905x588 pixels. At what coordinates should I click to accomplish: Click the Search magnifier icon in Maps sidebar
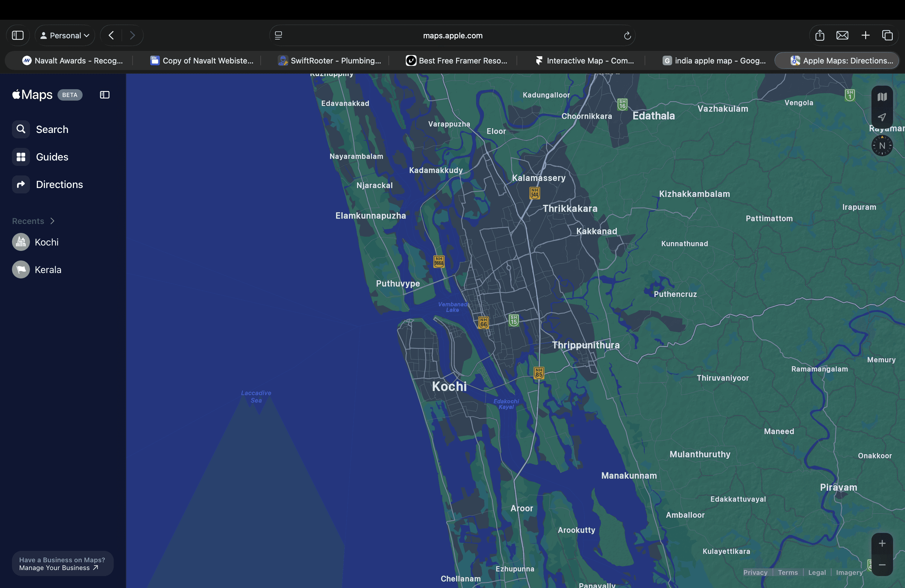(21, 129)
